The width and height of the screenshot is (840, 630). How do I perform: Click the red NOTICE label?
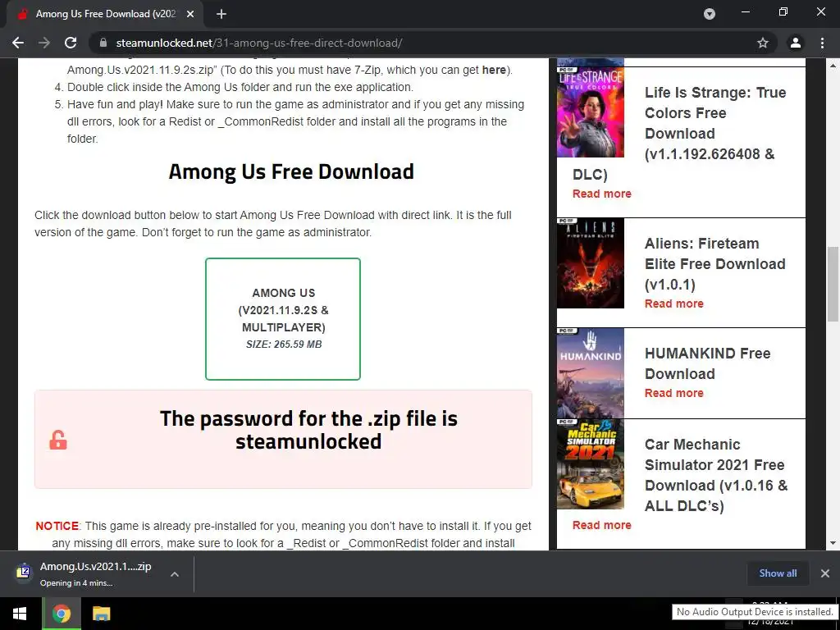point(57,526)
